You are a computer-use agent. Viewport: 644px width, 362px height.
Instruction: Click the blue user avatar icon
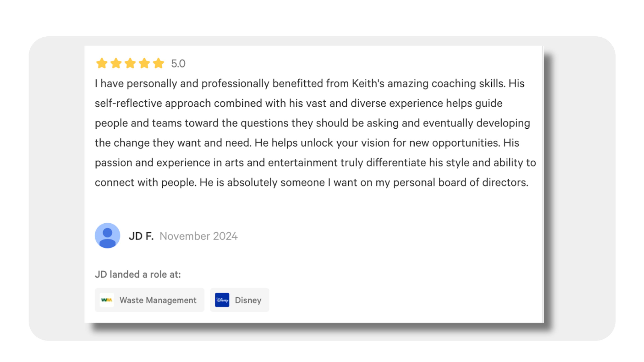(108, 236)
